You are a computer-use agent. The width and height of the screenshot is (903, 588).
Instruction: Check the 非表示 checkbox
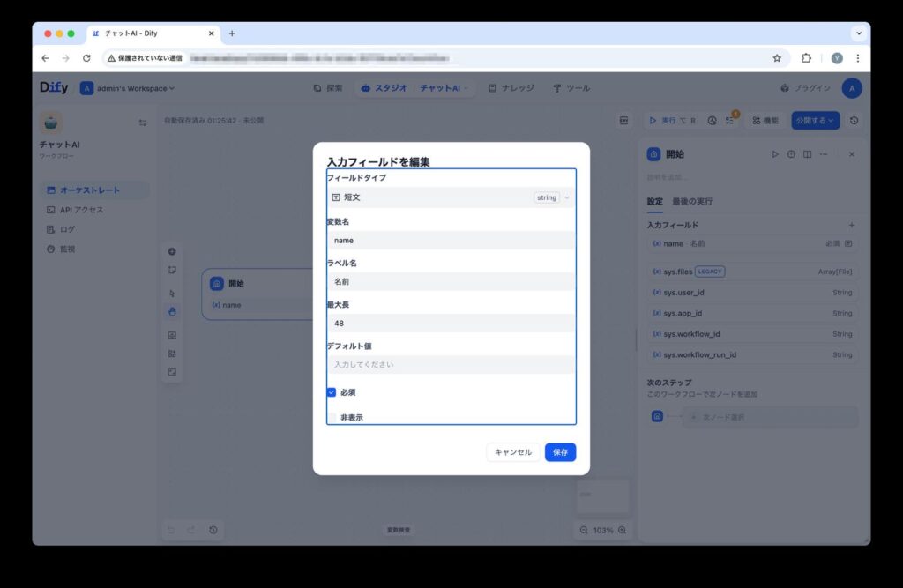(332, 417)
